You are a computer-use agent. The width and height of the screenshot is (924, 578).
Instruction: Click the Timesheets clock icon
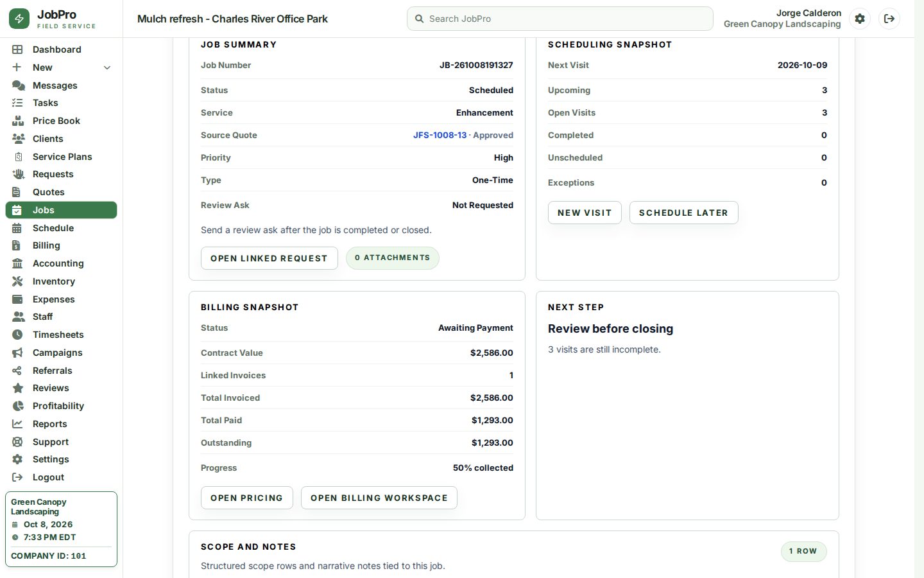tap(17, 335)
